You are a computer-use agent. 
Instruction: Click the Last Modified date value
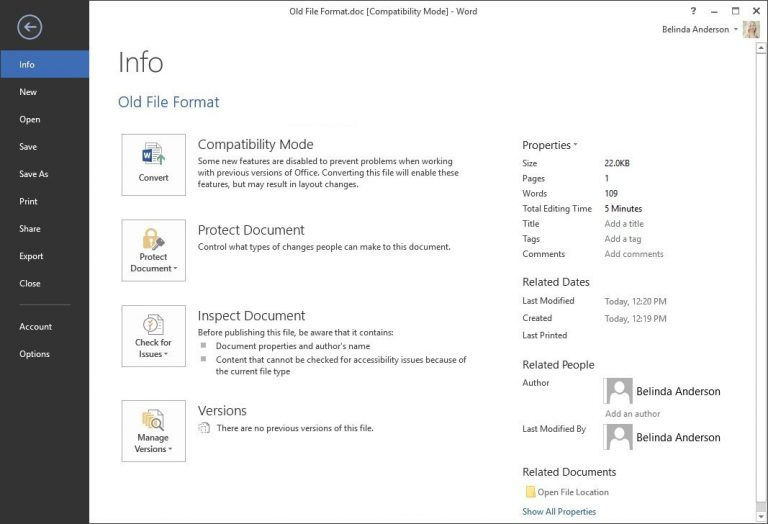[635, 302]
